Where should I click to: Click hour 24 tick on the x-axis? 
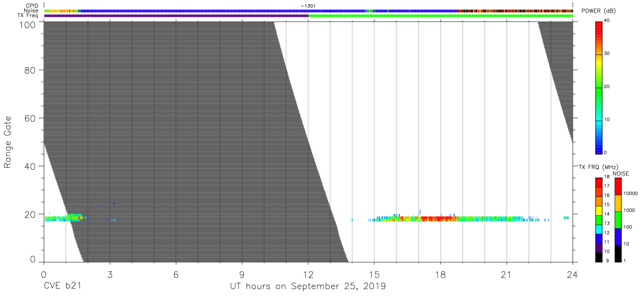pos(572,274)
